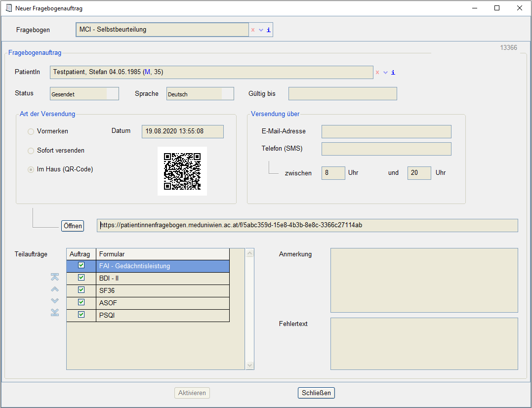
Task: Move selected Teilauftrag to top
Action: point(55,278)
